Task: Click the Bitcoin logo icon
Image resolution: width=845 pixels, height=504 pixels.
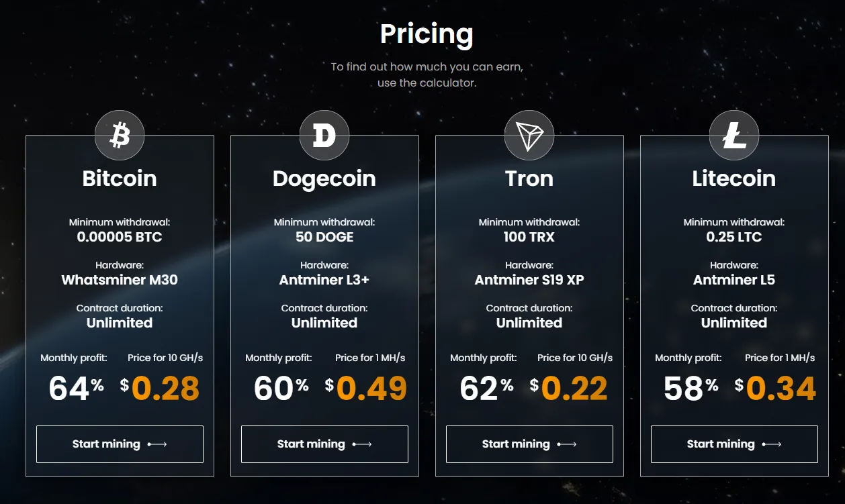Action: (120, 136)
